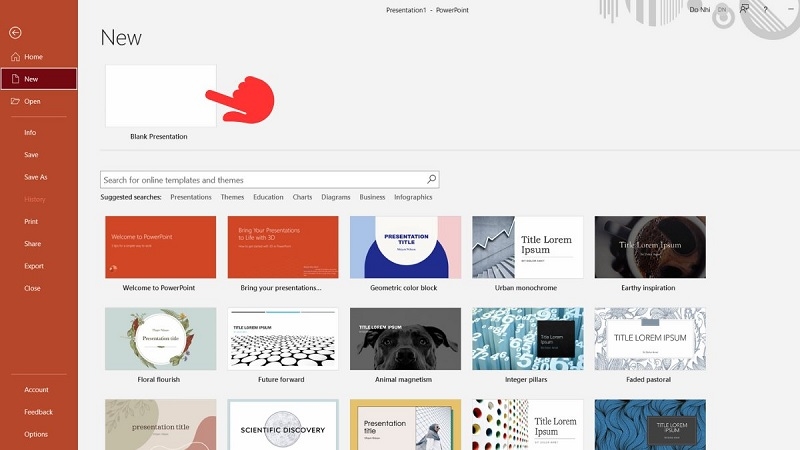Create a Blank Presentation
This screenshot has width=800, height=450.
pyautogui.click(x=161, y=96)
